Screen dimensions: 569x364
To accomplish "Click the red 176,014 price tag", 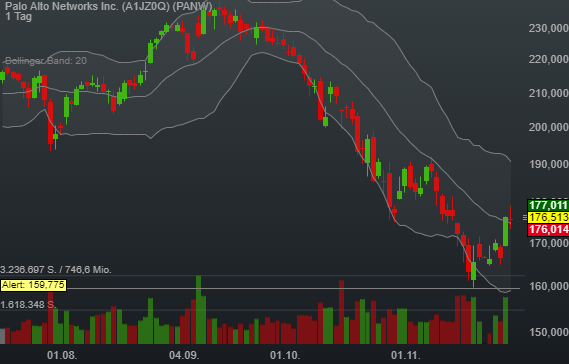I will click(548, 229).
